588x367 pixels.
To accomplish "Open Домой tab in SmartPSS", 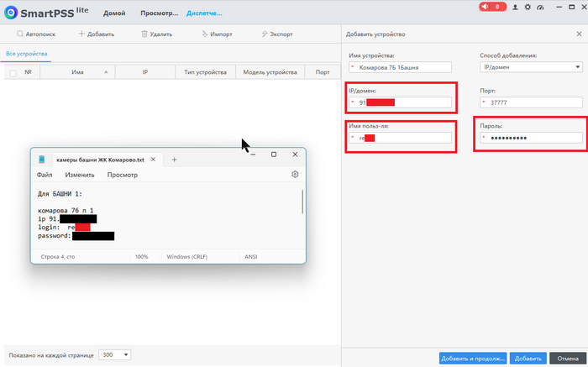I will pos(114,14).
